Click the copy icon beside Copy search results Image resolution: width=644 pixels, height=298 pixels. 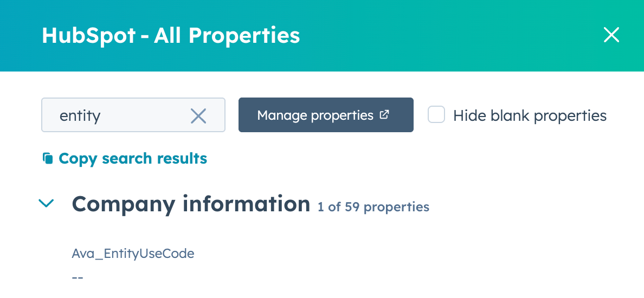point(48,159)
